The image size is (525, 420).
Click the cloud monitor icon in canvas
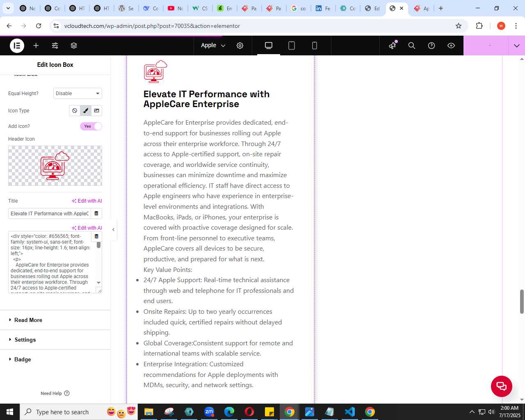155,71
